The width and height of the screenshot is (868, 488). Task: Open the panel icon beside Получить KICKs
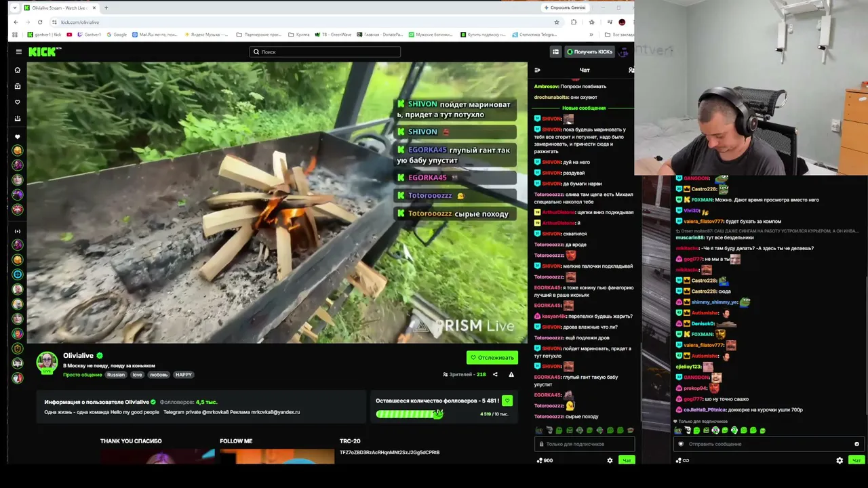point(555,52)
